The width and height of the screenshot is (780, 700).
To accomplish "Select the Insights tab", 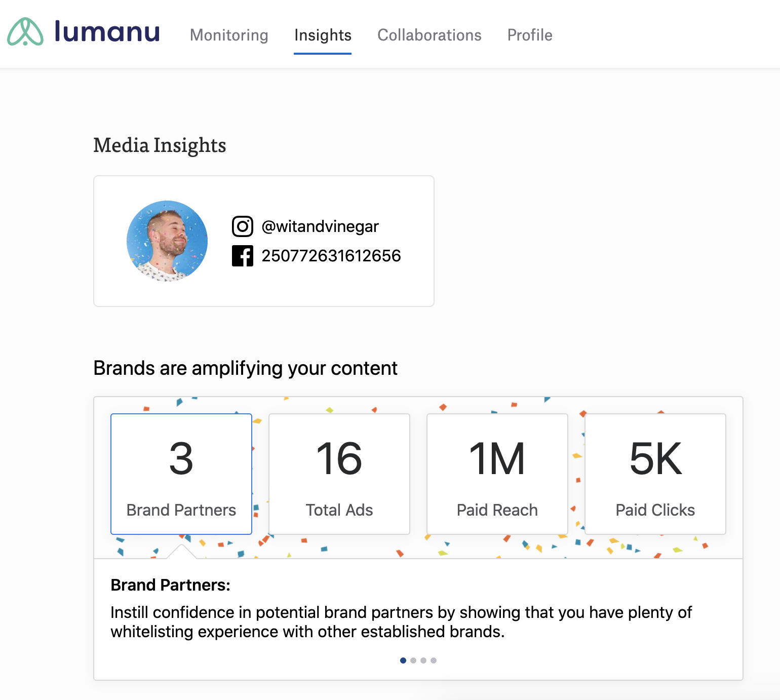I will 323,35.
